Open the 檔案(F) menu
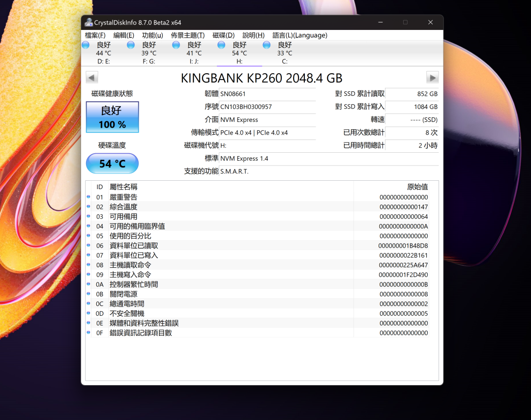 pos(95,35)
